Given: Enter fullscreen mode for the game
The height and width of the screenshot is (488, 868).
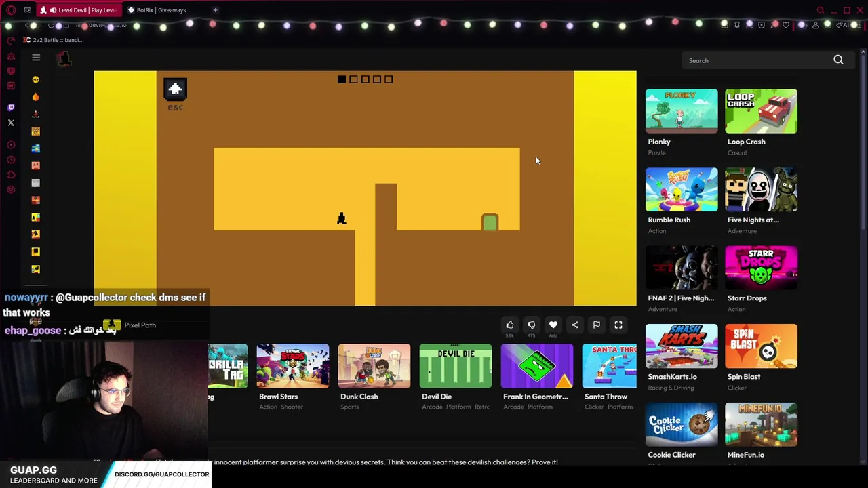Looking at the screenshot, I should coord(618,325).
